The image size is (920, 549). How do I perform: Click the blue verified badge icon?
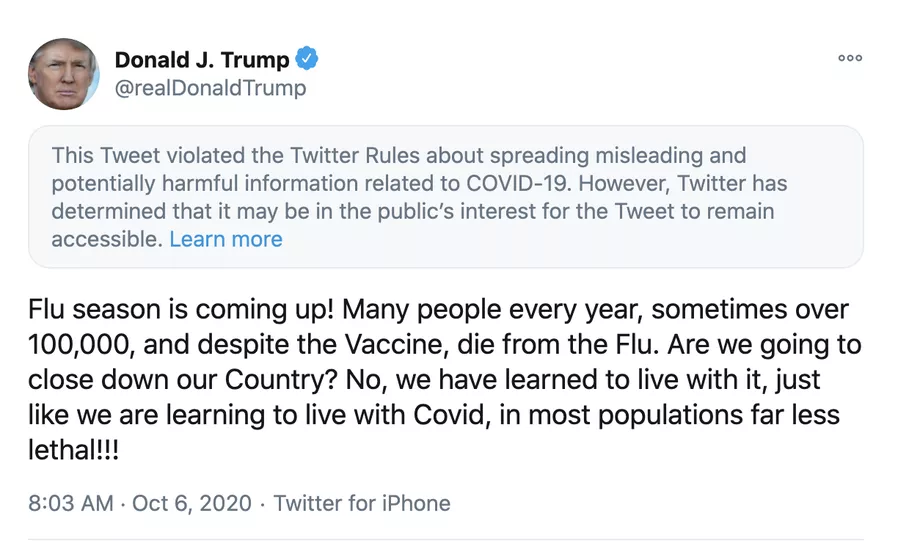point(308,59)
